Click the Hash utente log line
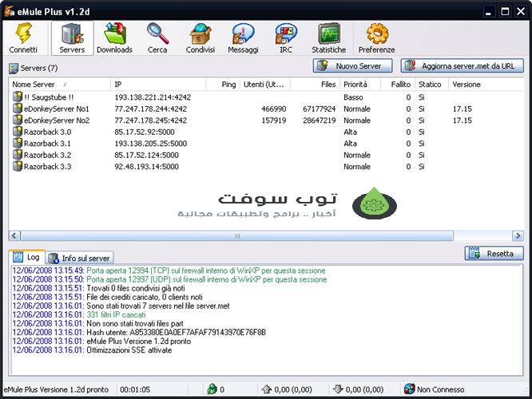This screenshot has width=532, height=399. coord(139,332)
